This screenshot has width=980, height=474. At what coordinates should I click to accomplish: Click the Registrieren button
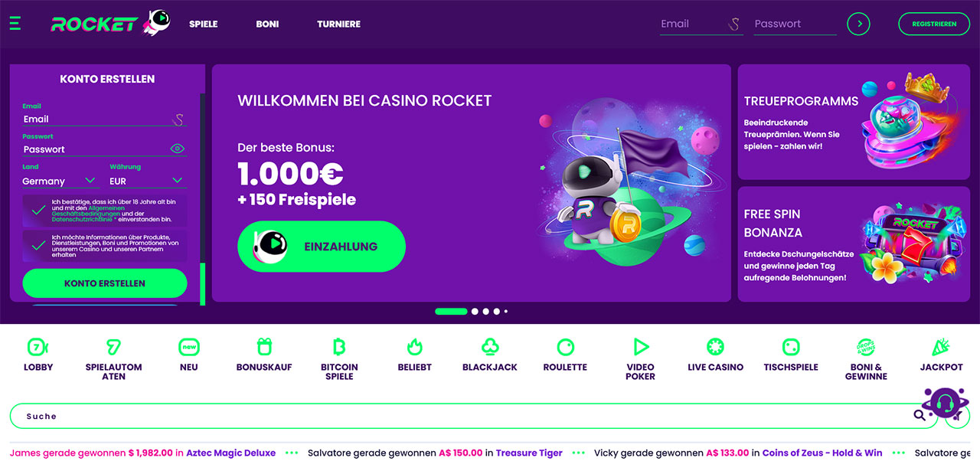[x=934, y=24]
